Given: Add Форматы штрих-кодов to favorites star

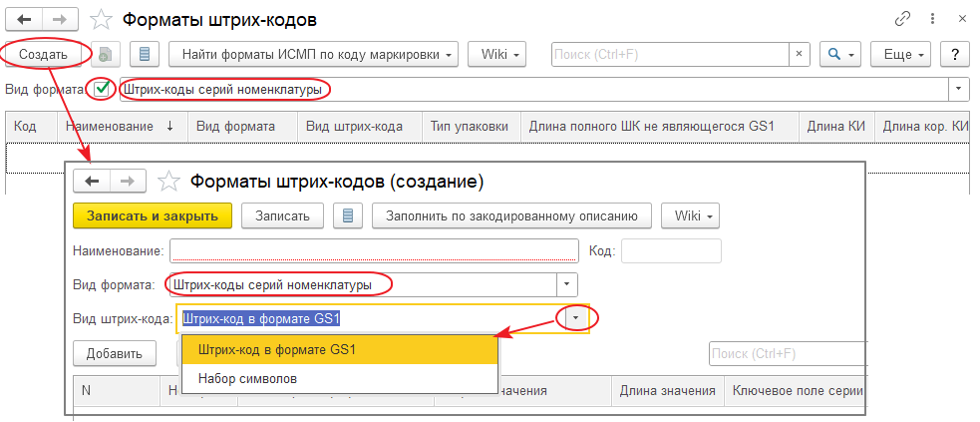Looking at the screenshot, I should [102, 19].
